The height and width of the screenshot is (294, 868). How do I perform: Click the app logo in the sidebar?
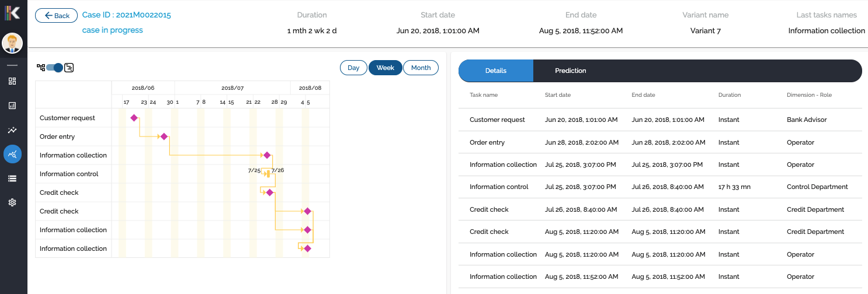tap(12, 13)
